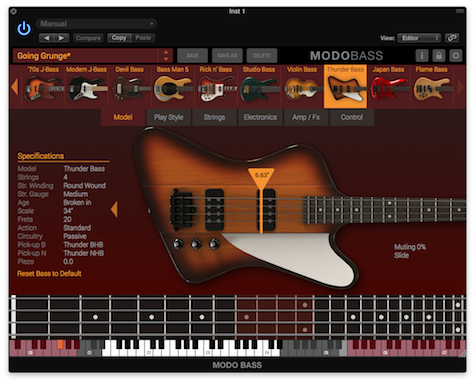The image size is (475, 383).
Task: Toggle the plugin power bypass button
Action: pos(24,29)
